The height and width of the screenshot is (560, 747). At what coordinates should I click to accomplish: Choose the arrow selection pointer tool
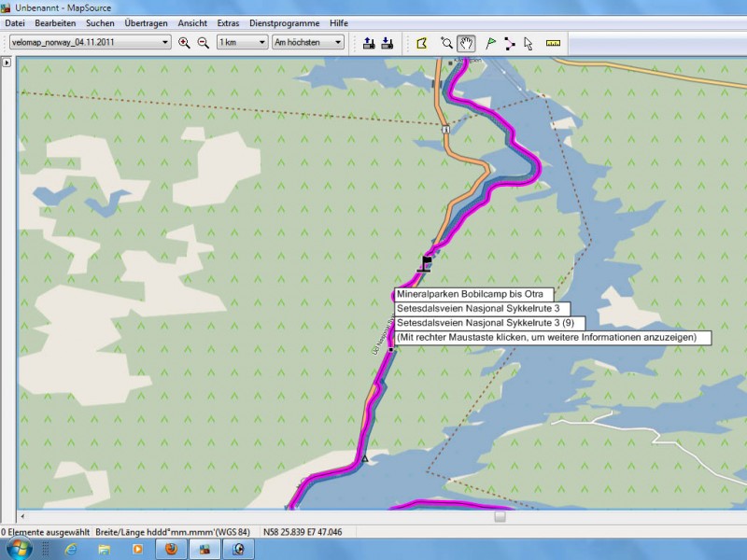click(x=528, y=43)
